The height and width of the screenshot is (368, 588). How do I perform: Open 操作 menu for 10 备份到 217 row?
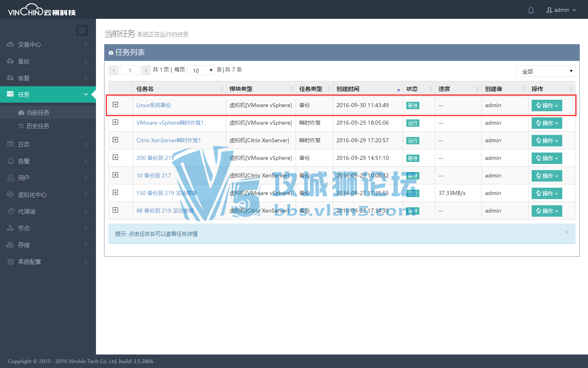(547, 176)
